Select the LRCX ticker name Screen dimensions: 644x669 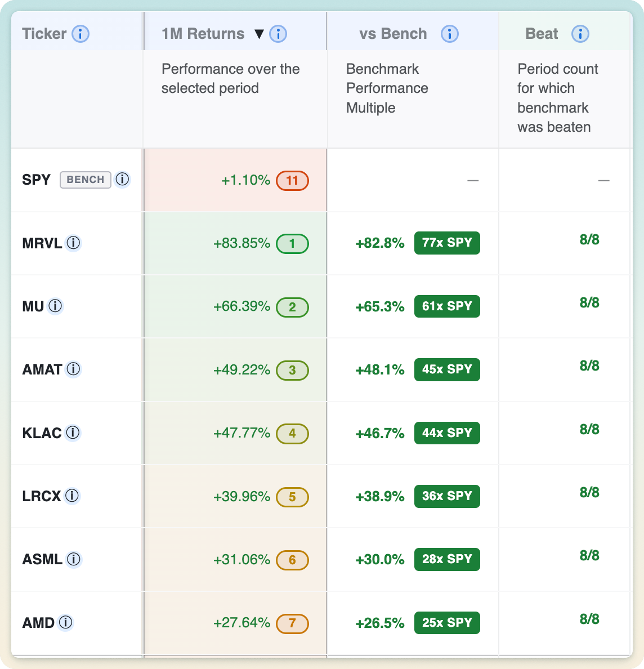click(x=41, y=496)
